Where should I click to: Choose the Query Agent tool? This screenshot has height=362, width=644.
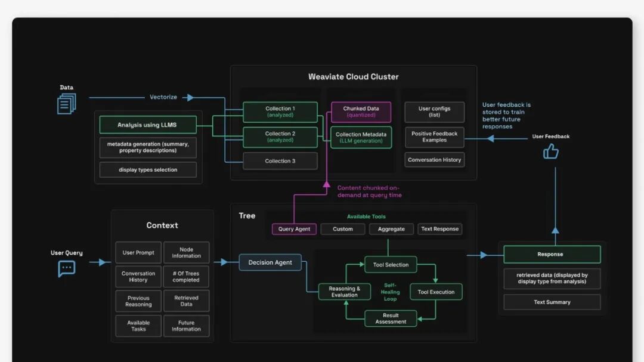[294, 229]
